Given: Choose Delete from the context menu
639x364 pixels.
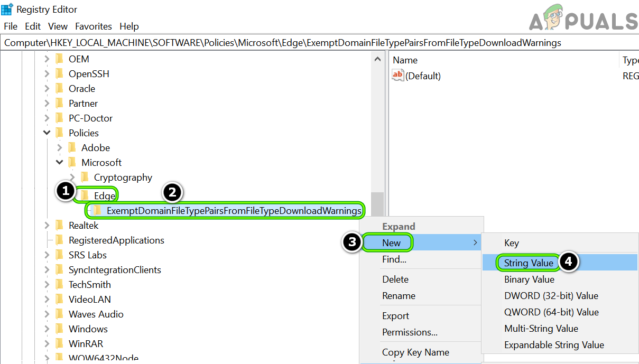Looking at the screenshot, I should tap(395, 279).
